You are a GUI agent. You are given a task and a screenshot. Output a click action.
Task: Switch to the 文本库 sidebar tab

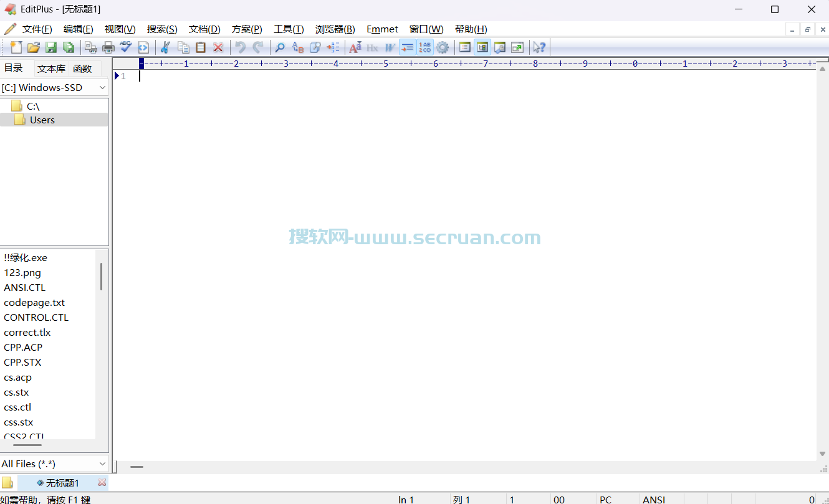pyautogui.click(x=51, y=69)
